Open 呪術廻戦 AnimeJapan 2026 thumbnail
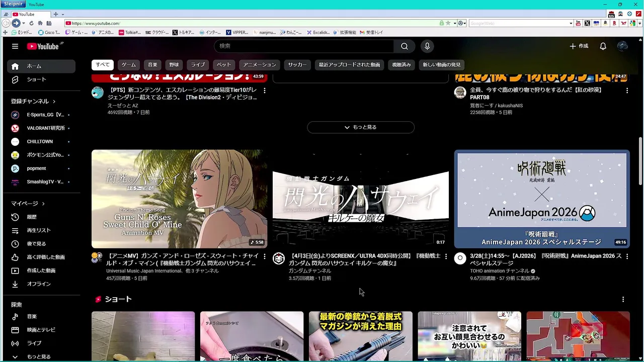This screenshot has height=362, width=644. tap(542, 199)
